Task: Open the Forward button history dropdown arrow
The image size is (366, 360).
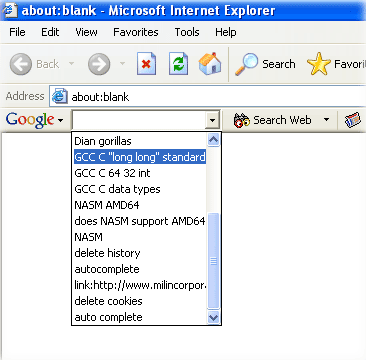Action: point(122,64)
